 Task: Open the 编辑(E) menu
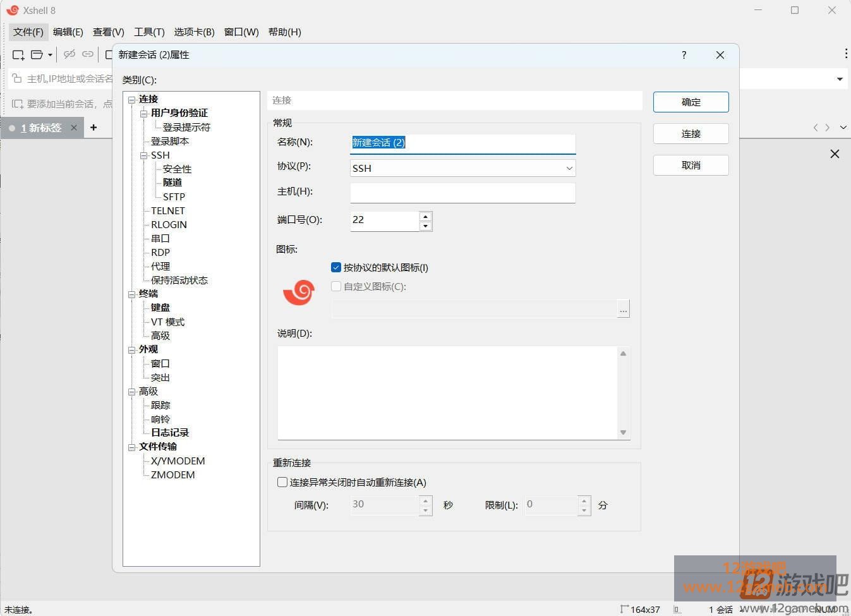(x=68, y=32)
